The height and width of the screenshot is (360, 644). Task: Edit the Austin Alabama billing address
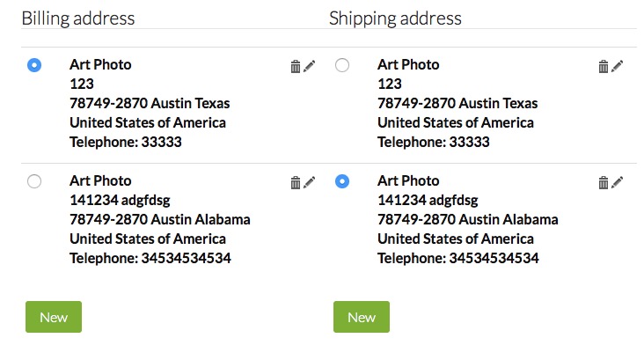(310, 182)
